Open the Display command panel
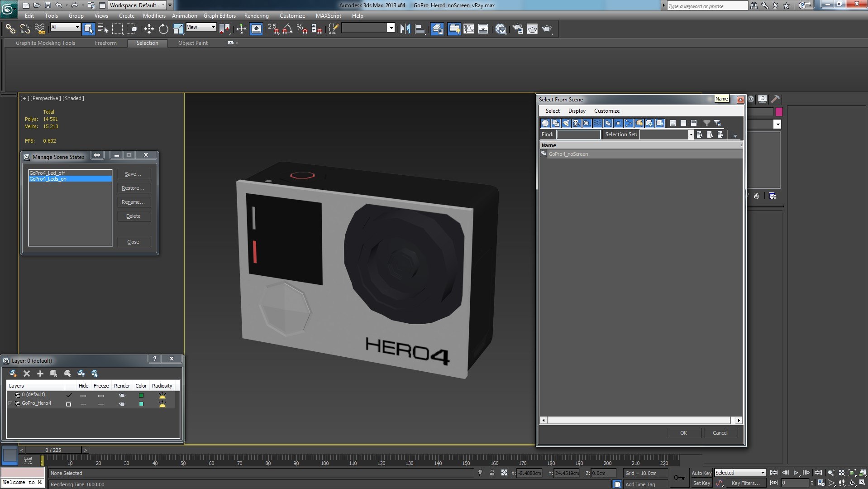This screenshot has height=489, width=868. pyautogui.click(x=763, y=99)
